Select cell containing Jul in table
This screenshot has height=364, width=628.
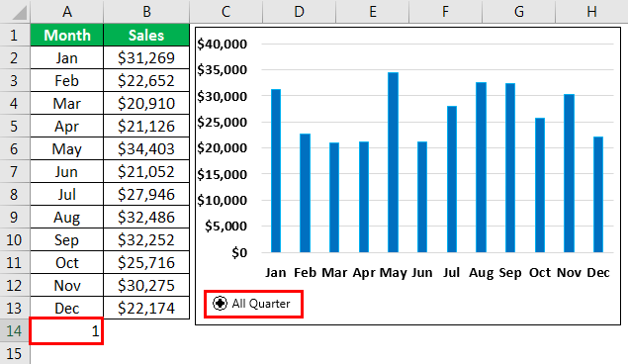[x=67, y=194]
